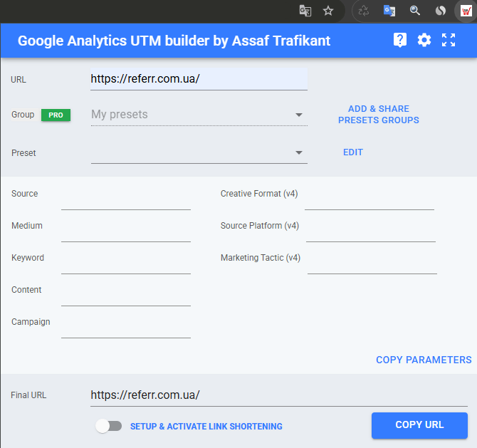The width and height of the screenshot is (477, 448).
Task: Click COPY PARAMETERS
Action: coord(424,360)
